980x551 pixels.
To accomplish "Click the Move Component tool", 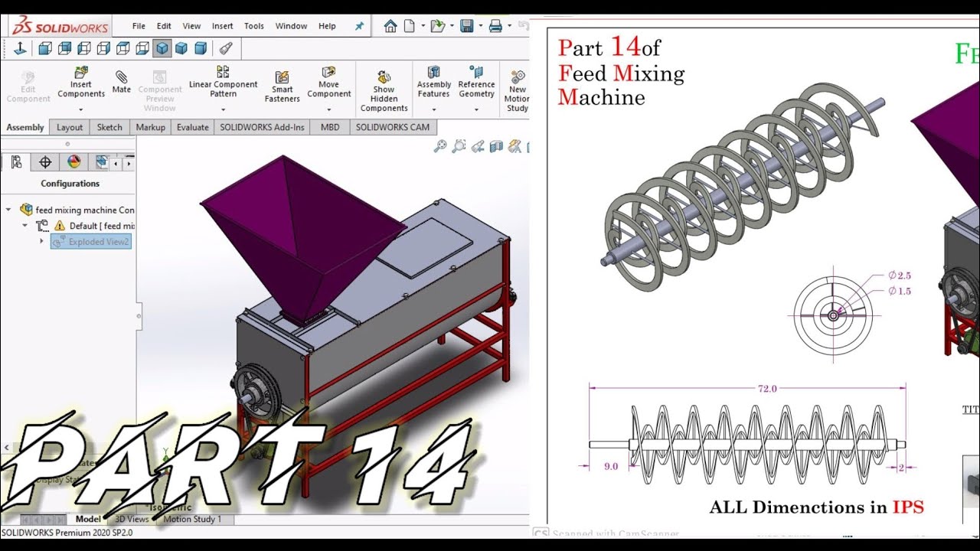I will (x=328, y=82).
